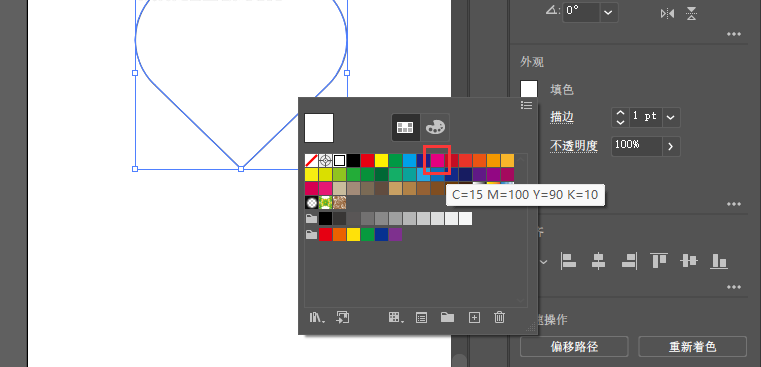Click the 重新着色 button

coord(692,347)
